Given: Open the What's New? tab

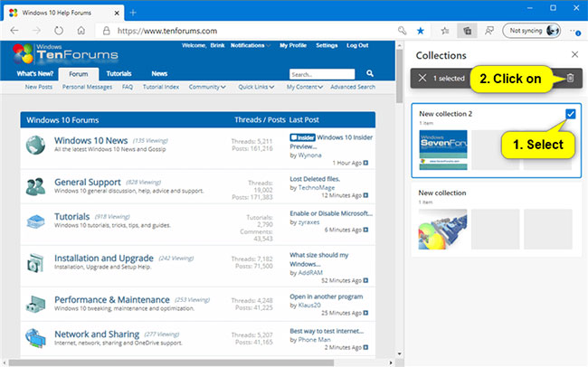Looking at the screenshot, I should [x=35, y=73].
